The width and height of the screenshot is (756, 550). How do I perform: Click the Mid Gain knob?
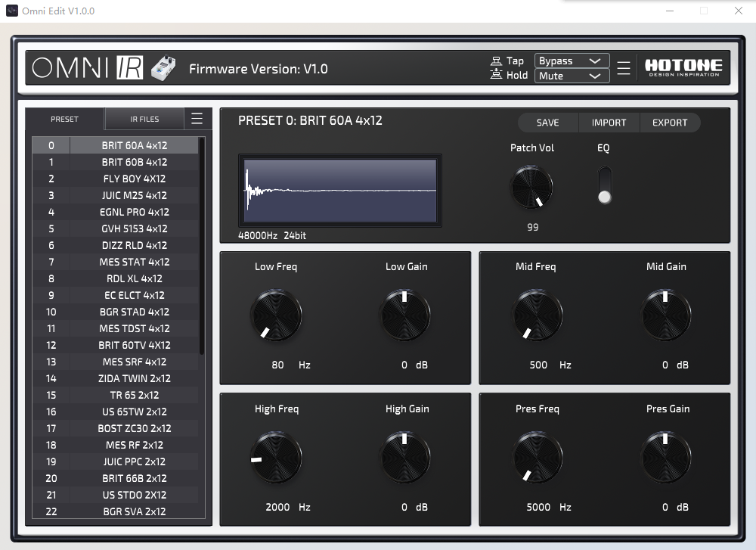666,315
